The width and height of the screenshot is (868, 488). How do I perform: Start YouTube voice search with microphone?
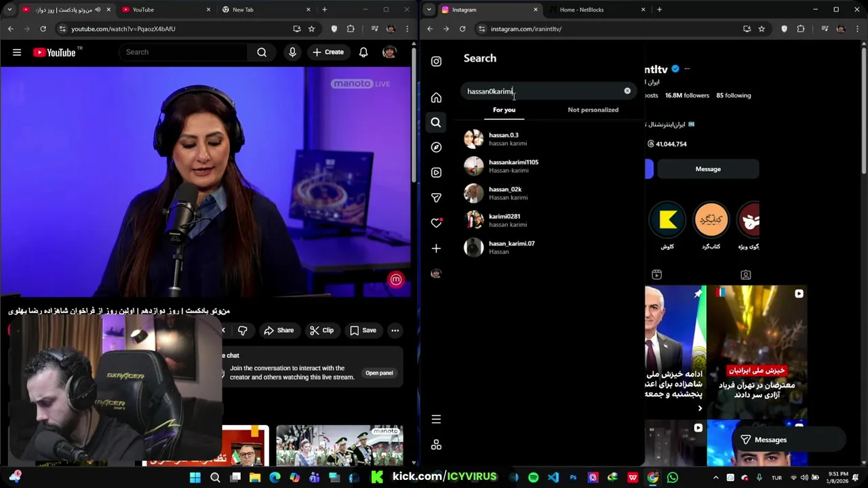(292, 52)
